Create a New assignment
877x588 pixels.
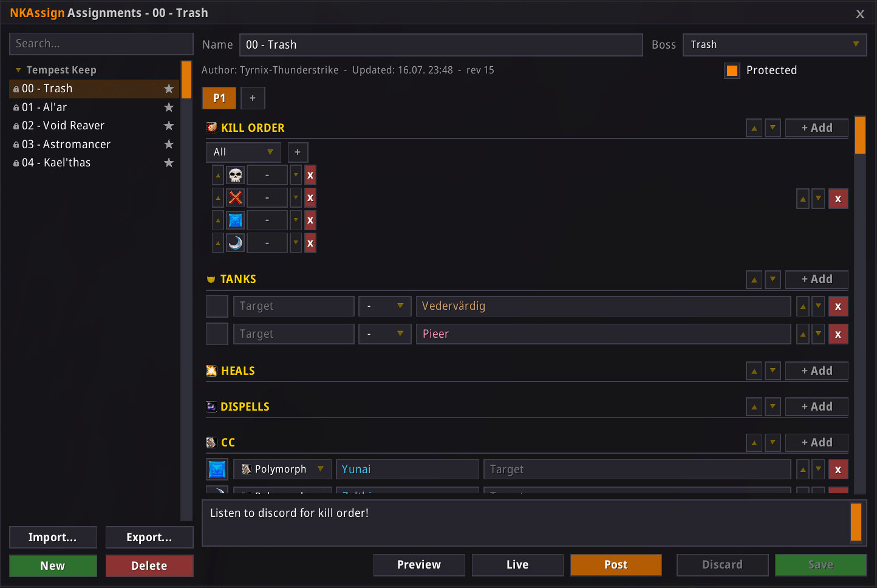pos(53,566)
